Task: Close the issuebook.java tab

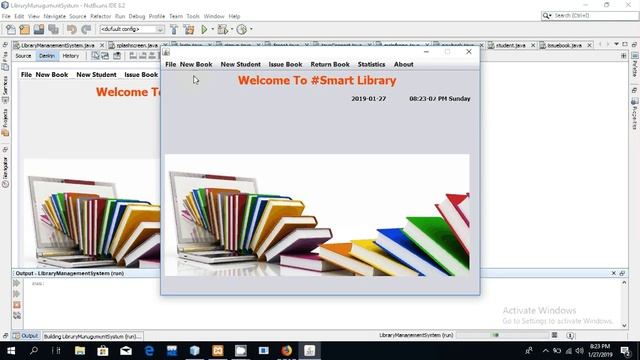Action: 589,45
